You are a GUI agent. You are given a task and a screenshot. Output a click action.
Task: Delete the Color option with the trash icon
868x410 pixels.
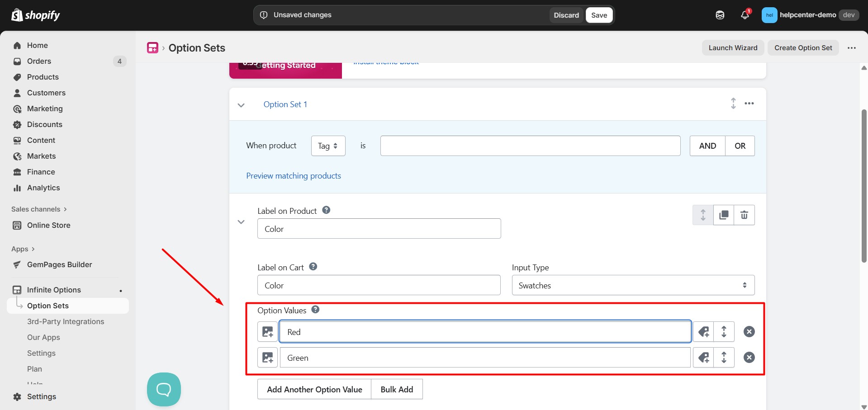[x=744, y=215]
